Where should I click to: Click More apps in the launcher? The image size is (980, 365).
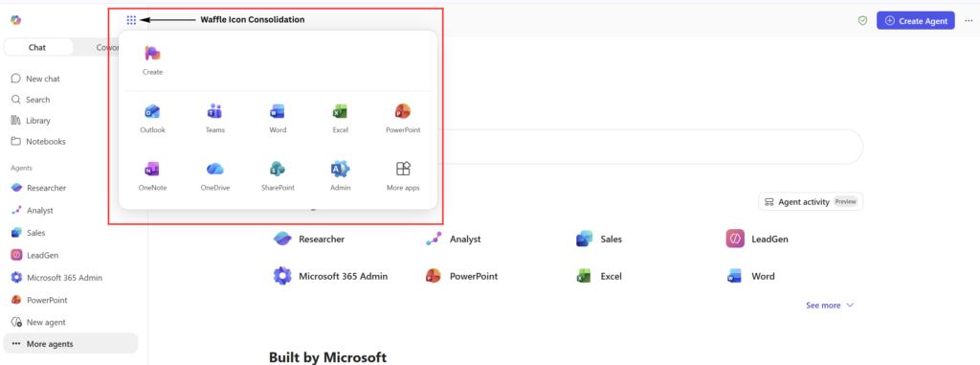pyautogui.click(x=403, y=176)
